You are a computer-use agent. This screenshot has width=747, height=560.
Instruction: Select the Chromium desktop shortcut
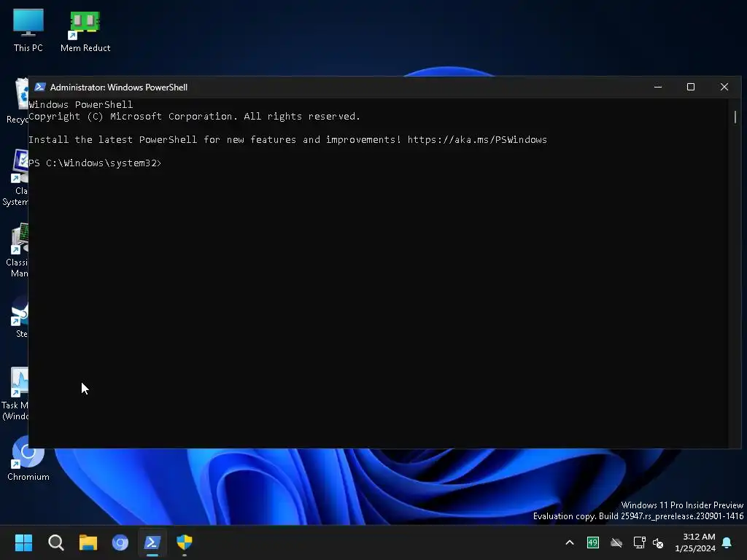(x=28, y=459)
